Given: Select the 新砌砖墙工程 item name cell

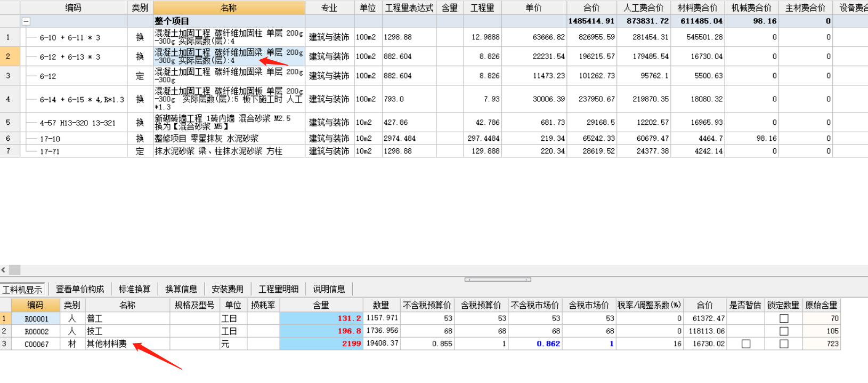Looking at the screenshot, I should tap(229, 123).
